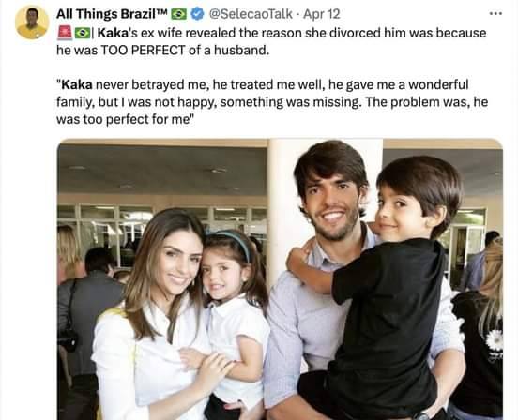Image resolution: width=518 pixels, height=420 pixels.
Task: Open the All Things Brazil profile avatar
Action: (x=32, y=22)
